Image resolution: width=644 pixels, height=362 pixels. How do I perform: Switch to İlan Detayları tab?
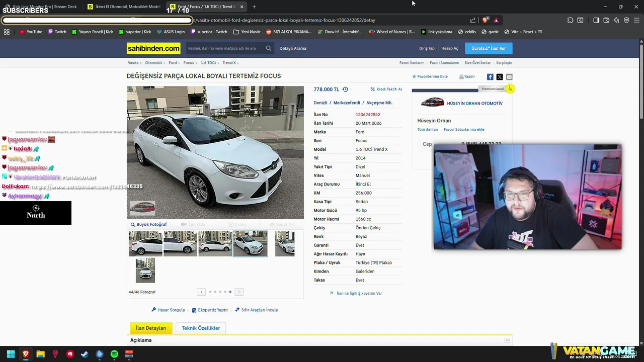pyautogui.click(x=151, y=328)
